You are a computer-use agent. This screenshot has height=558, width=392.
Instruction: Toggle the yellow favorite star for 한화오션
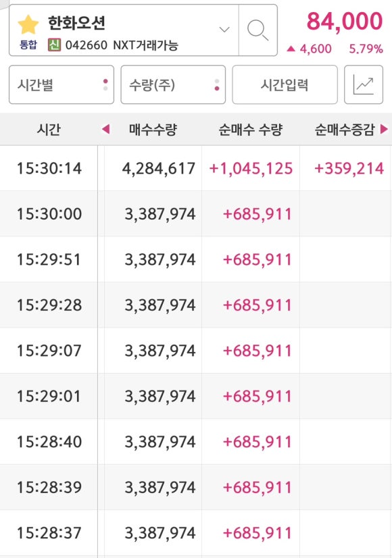coord(28,24)
